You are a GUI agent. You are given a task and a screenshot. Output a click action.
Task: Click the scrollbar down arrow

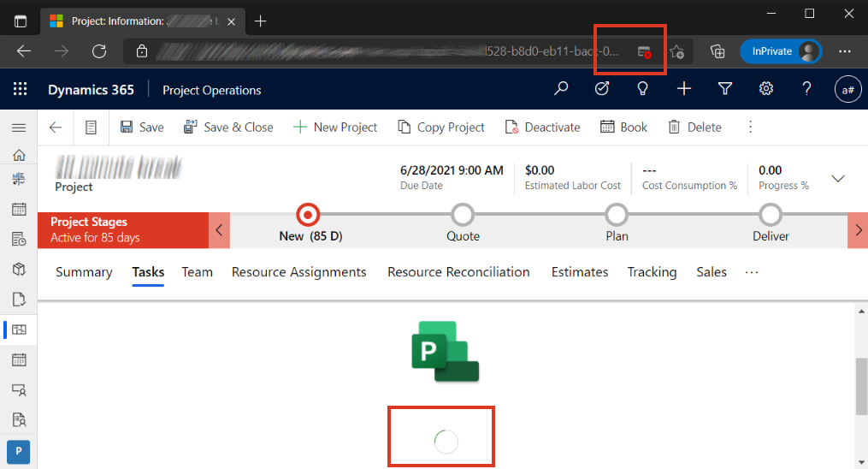pos(861,462)
